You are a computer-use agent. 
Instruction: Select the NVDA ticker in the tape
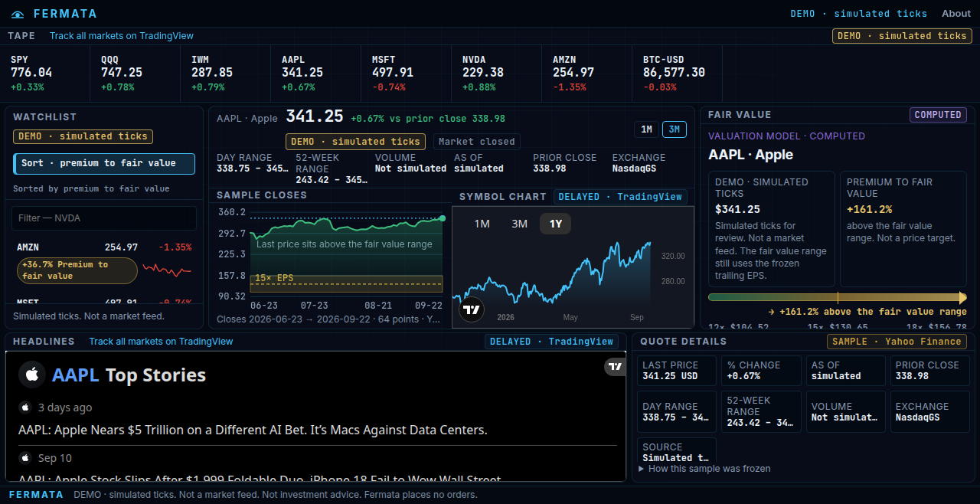(x=498, y=73)
